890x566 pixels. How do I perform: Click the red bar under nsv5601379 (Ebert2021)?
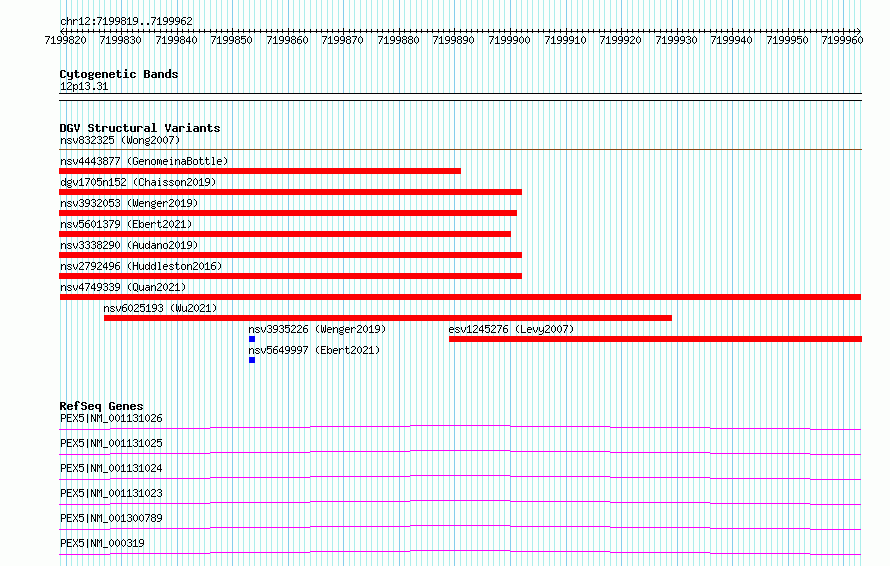[285, 234]
